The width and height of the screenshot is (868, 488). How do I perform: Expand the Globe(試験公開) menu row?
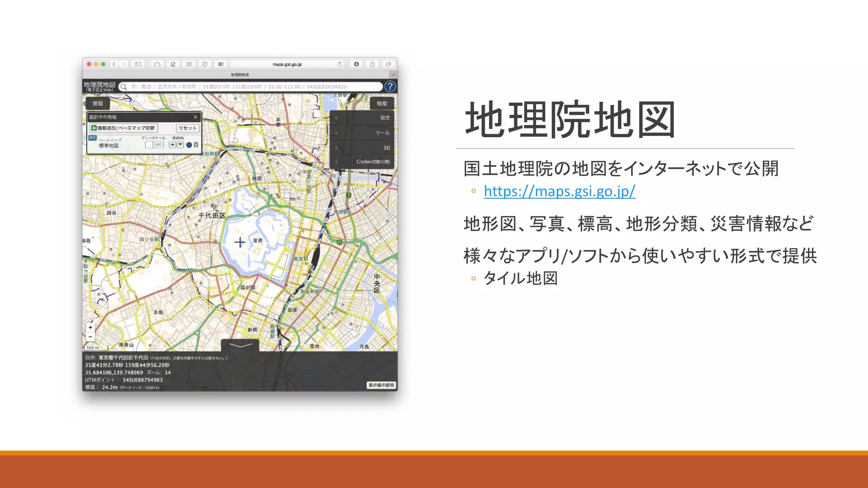pyautogui.click(x=362, y=161)
